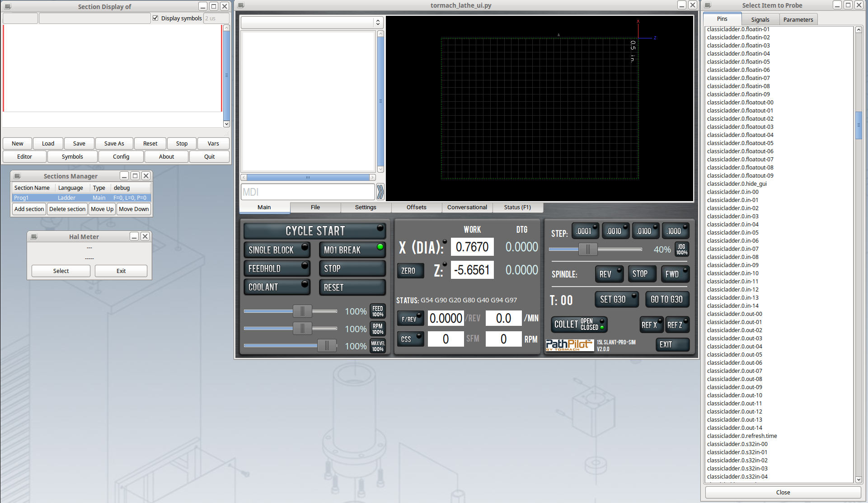The image size is (868, 503).
Task: Click the ZERO axis button
Action: click(410, 271)
